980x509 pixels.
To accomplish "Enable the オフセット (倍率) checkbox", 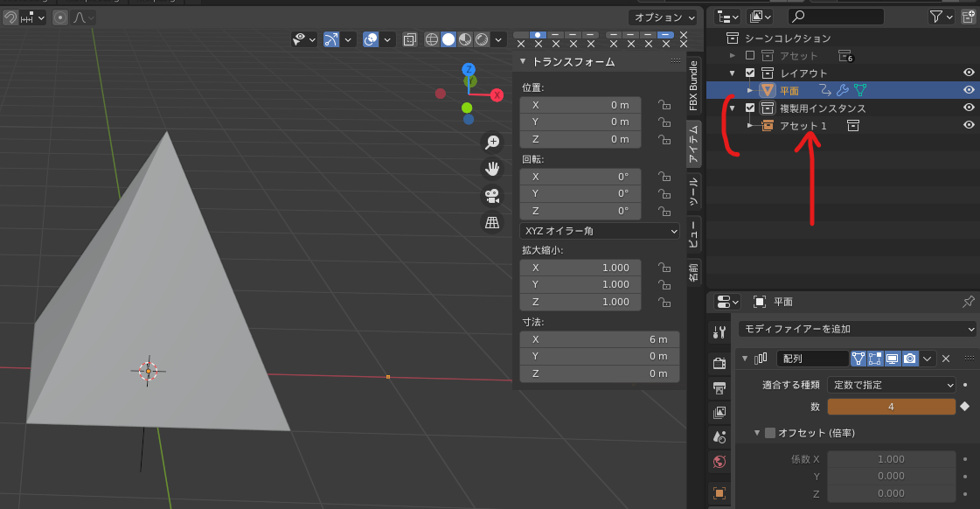I will click(x=770, y=433).
